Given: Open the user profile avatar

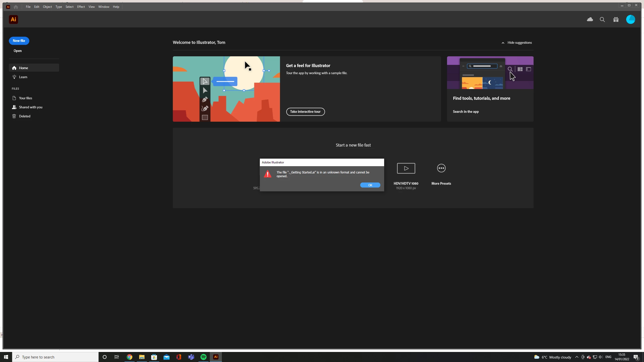Looking at the screenshot, I should click(x=630, y=19).
